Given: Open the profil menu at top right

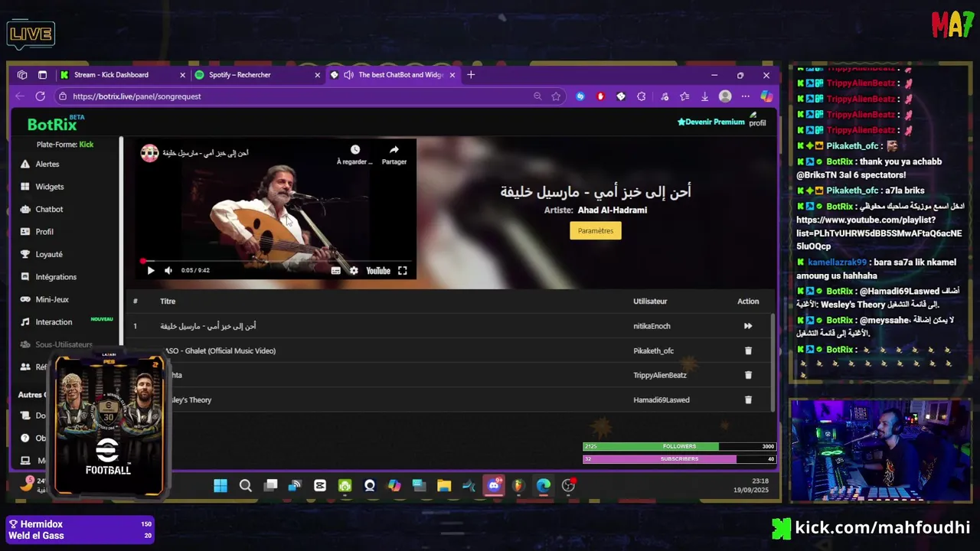Looking at the screenshot, I should (x=756, y=119).
